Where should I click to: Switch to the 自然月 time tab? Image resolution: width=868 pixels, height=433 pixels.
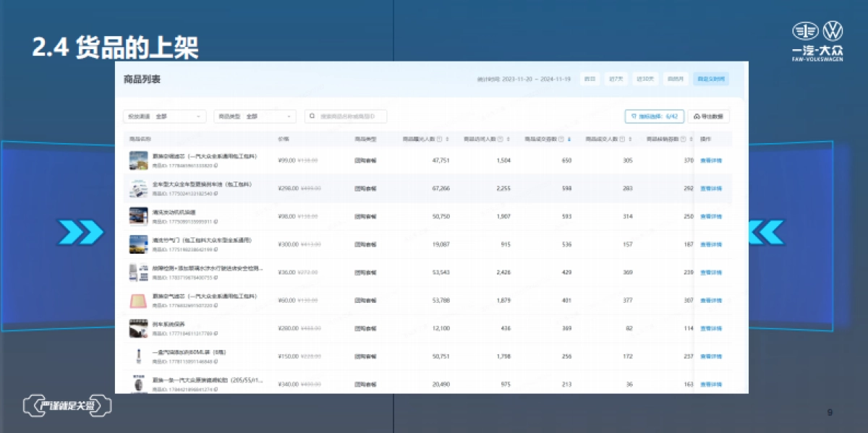(675, 79)
